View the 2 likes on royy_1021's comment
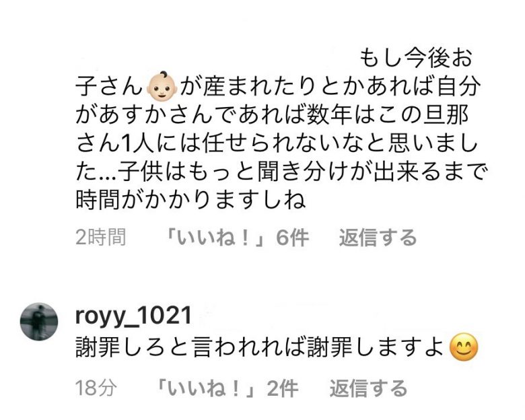Image resolution: width=525 pixels, height=420 pixels. (x=227, y=388)
